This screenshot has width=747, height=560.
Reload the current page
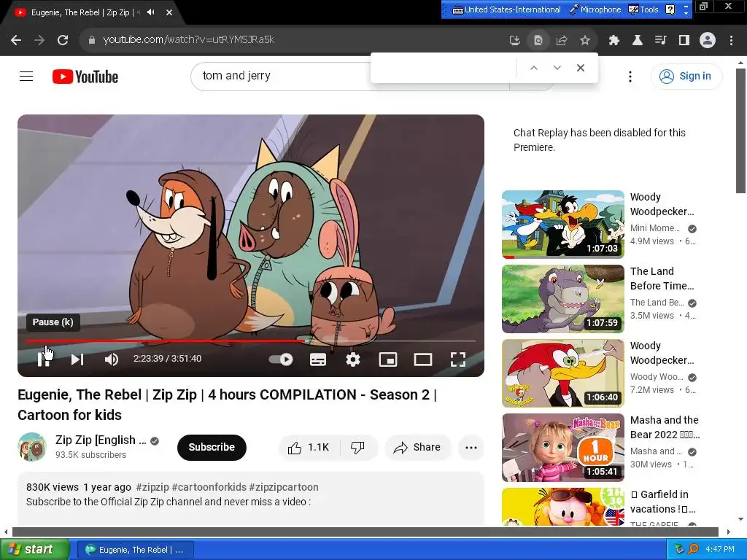click(x=63, y=40)
